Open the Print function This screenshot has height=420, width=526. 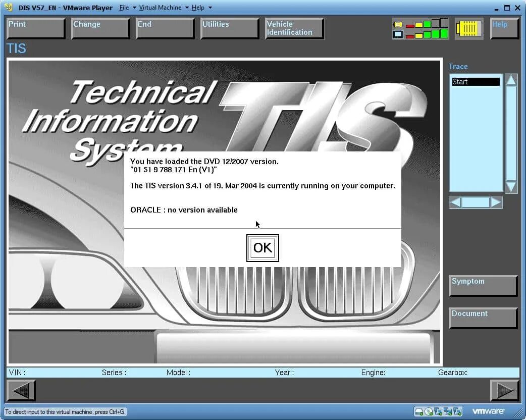(x=36, y=28)
